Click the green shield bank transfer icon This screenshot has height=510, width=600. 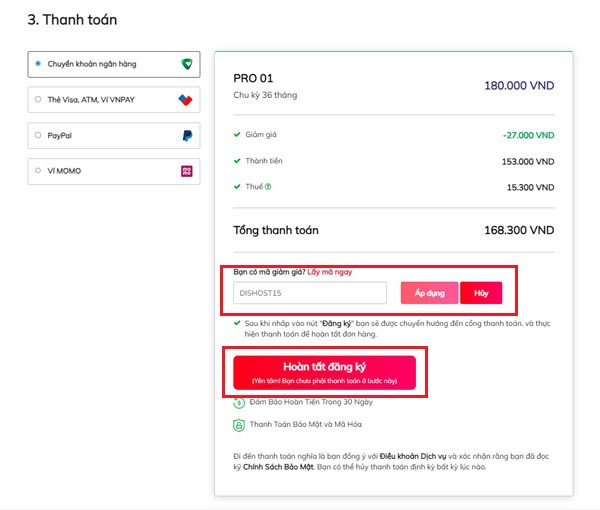(187, 64)
